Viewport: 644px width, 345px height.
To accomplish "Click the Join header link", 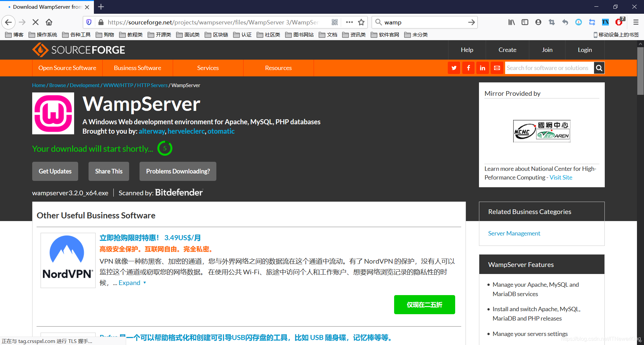I will point(547,50).
